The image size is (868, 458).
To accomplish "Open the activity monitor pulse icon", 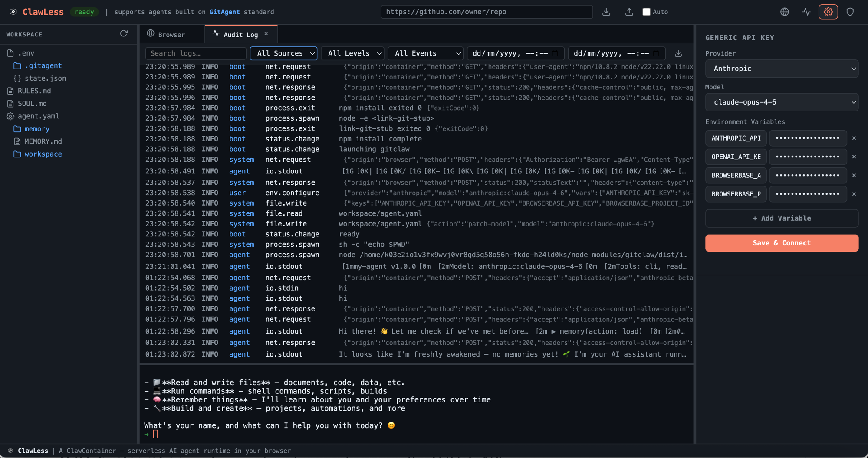I will click(x=806, y=12).
